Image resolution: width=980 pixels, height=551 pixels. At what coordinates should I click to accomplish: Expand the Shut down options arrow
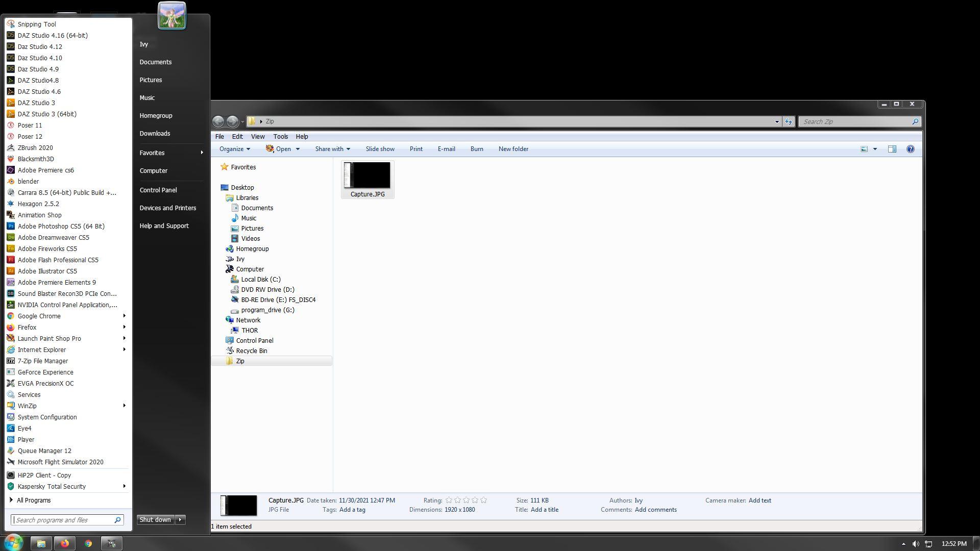(180, 519)
